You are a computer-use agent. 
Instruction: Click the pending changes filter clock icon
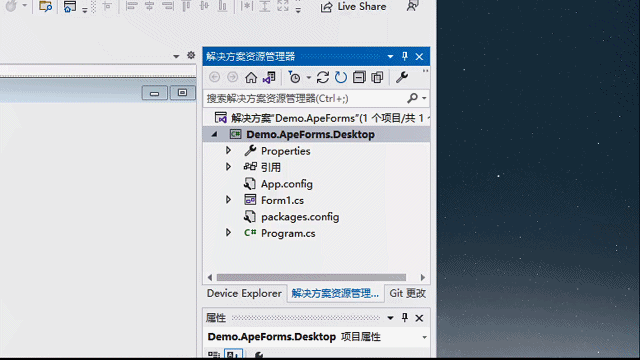click(294, 77)
